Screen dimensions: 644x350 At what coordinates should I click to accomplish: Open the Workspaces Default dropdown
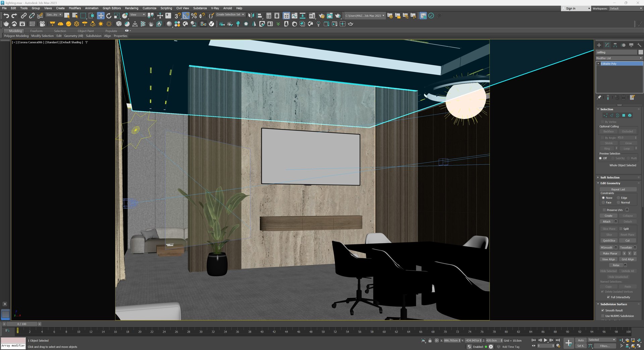tap(626, 8)
